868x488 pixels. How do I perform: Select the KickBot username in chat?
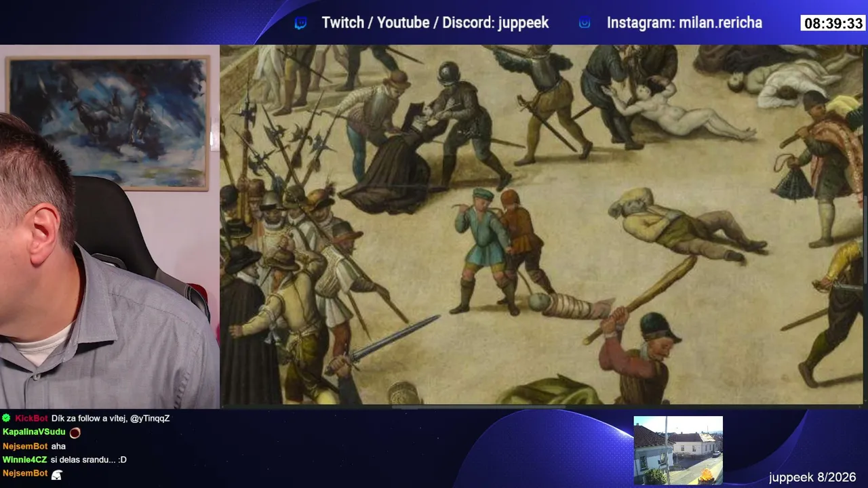pos(31,418)
